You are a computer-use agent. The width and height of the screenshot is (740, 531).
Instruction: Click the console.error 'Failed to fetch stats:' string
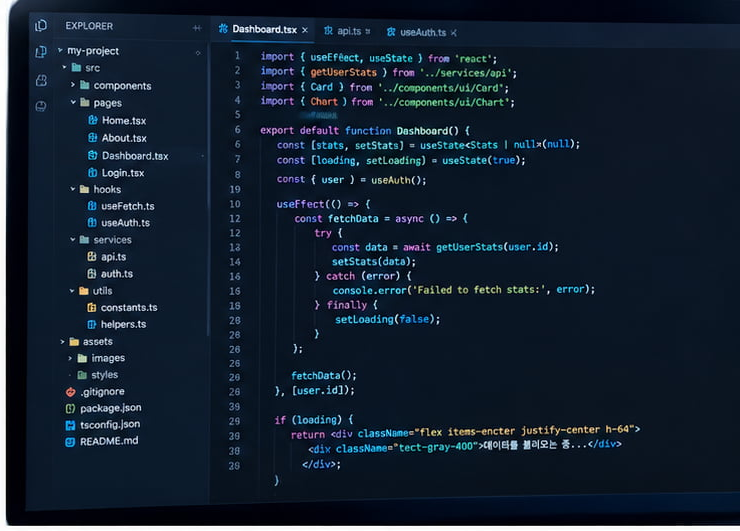(479, 289)
